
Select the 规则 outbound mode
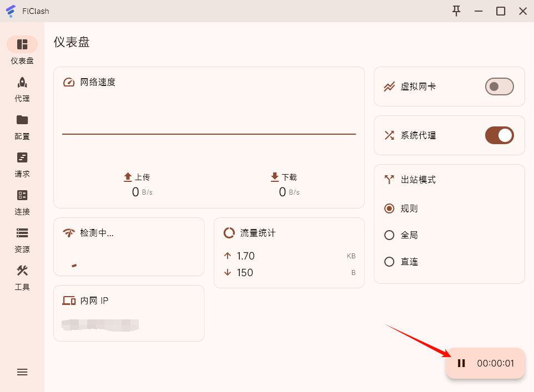coord(390,208)
